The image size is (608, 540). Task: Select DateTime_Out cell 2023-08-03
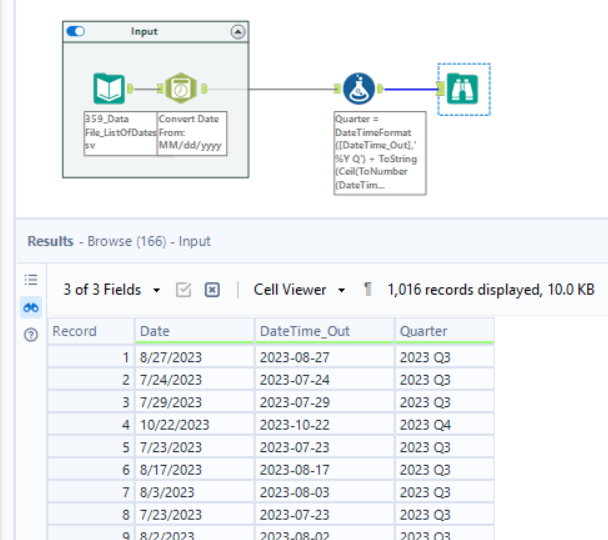(x=325, y=492)
